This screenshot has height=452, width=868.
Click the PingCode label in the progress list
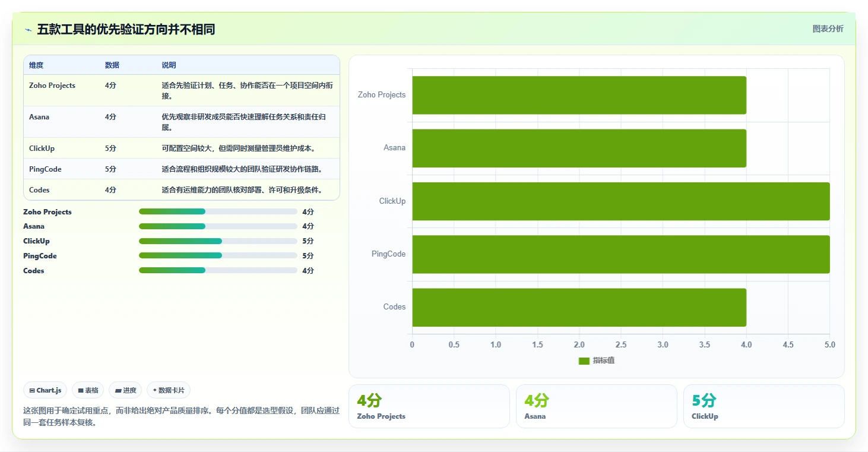pos(40,256)
